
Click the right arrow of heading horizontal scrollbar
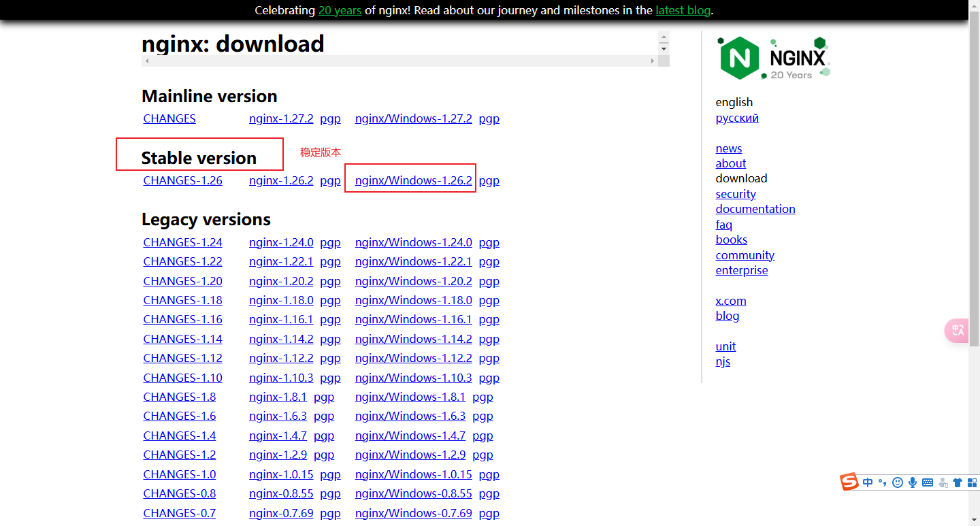coord(652,61)
